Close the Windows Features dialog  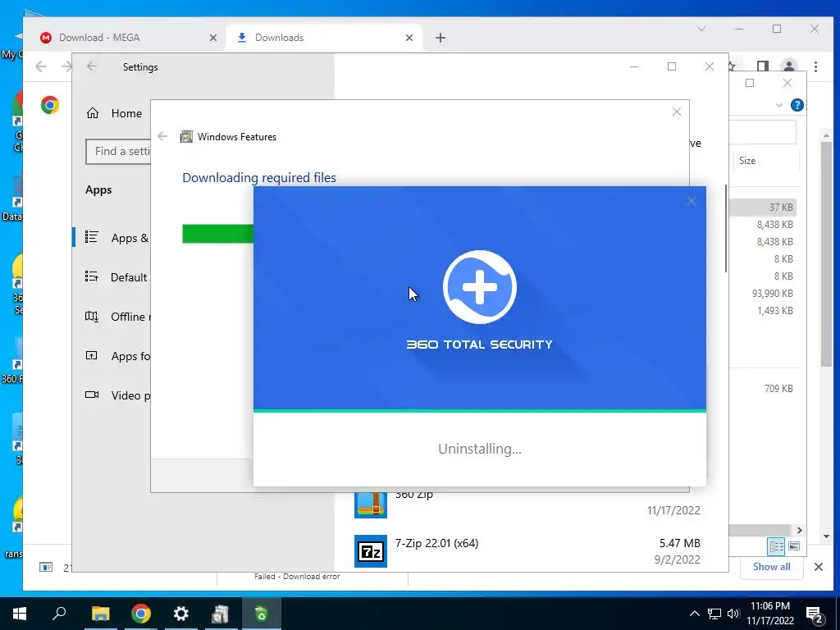point(677,112)
